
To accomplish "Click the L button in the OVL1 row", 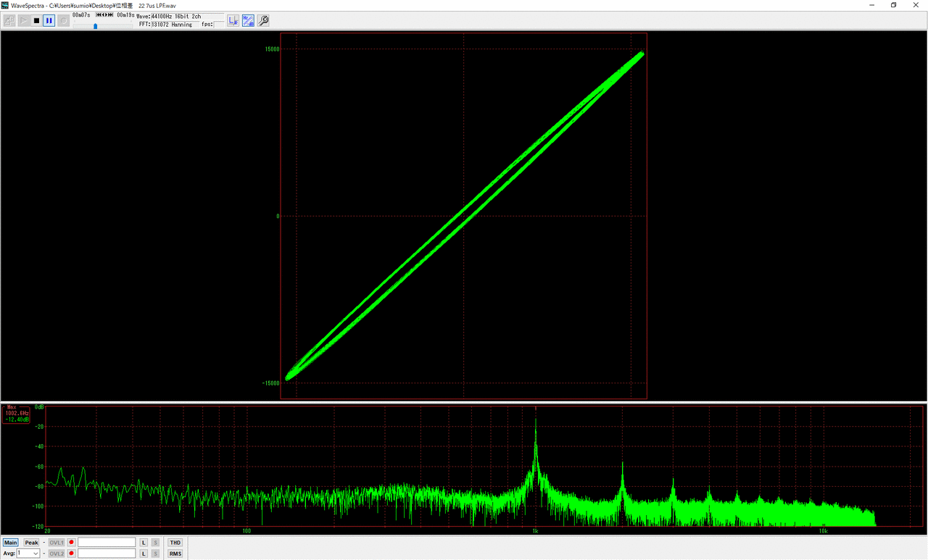I will coord(144,543).
